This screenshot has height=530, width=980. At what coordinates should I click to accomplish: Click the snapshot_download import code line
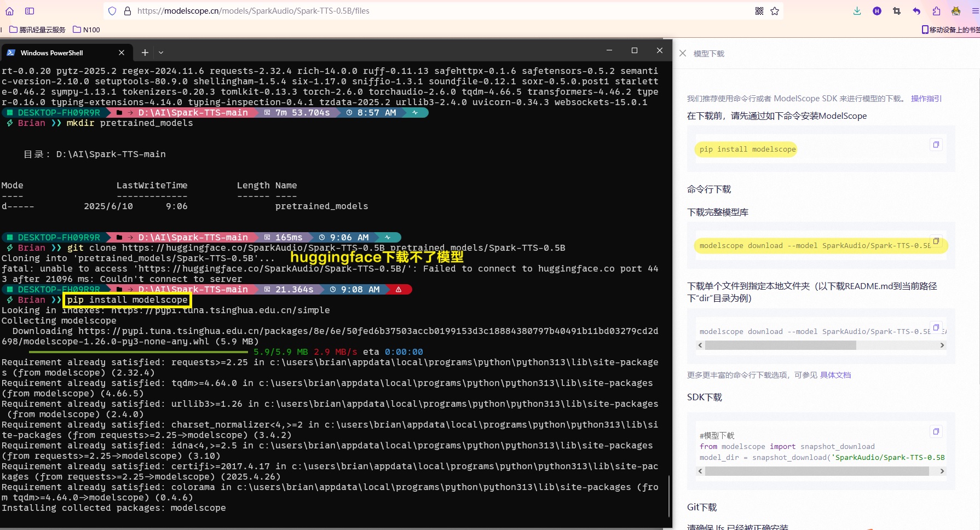coord(787,447)
